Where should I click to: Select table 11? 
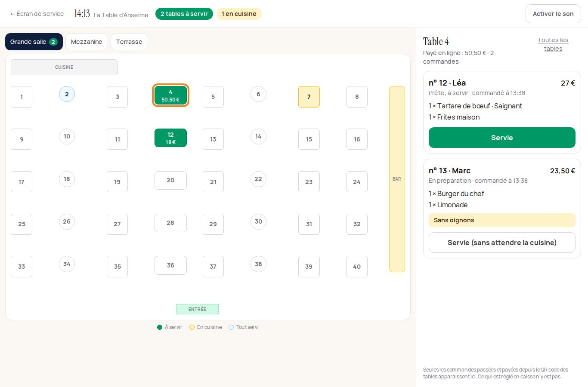[118, 139]
